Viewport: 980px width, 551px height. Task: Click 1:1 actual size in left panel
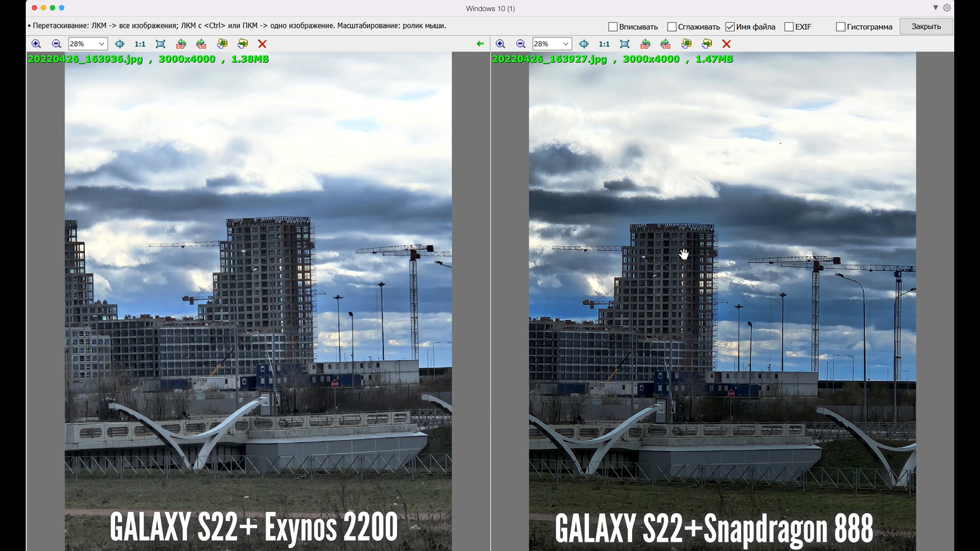[140, 44]
